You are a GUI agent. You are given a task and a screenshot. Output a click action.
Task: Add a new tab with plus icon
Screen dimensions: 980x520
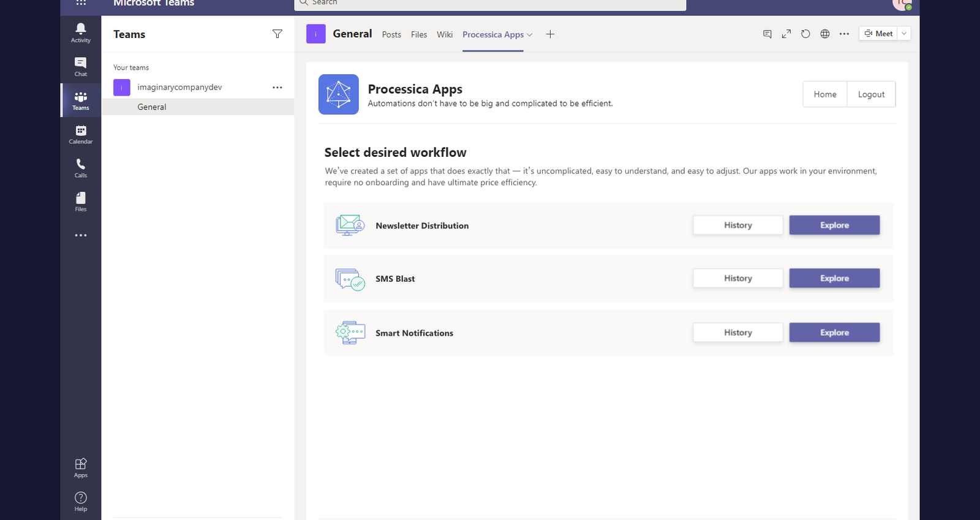tap(550, 34)
